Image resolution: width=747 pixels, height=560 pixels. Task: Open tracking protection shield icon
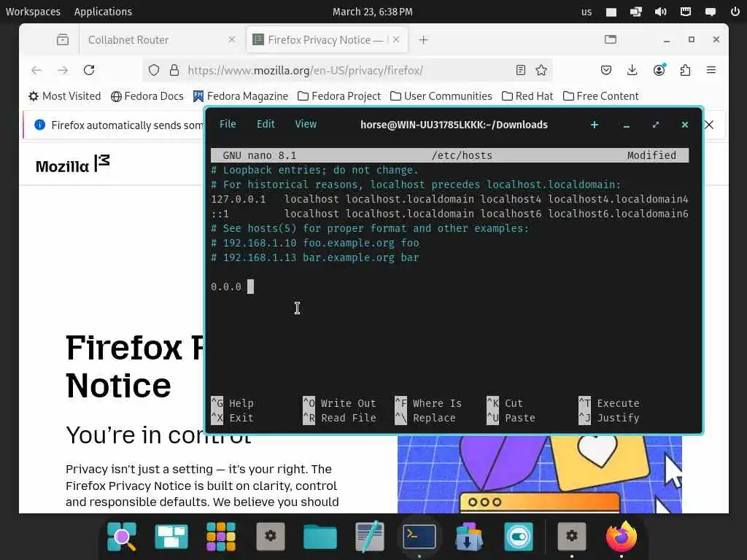click(x=153, y=71)
